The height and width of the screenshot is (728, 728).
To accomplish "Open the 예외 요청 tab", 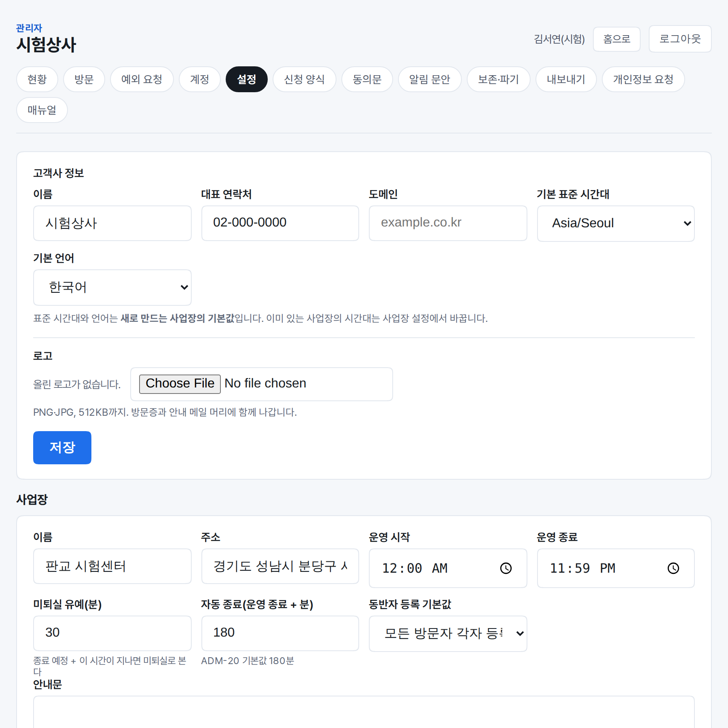I will pos(142,79).
